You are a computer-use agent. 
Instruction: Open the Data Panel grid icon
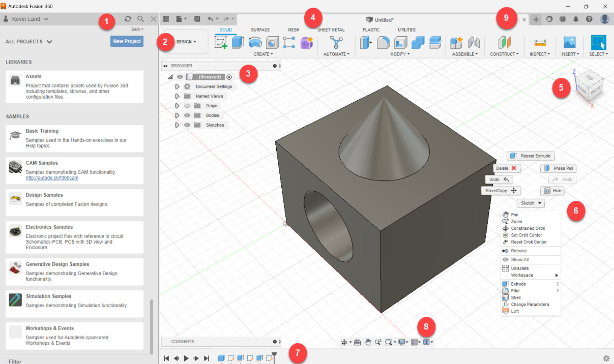pos(166,19)
